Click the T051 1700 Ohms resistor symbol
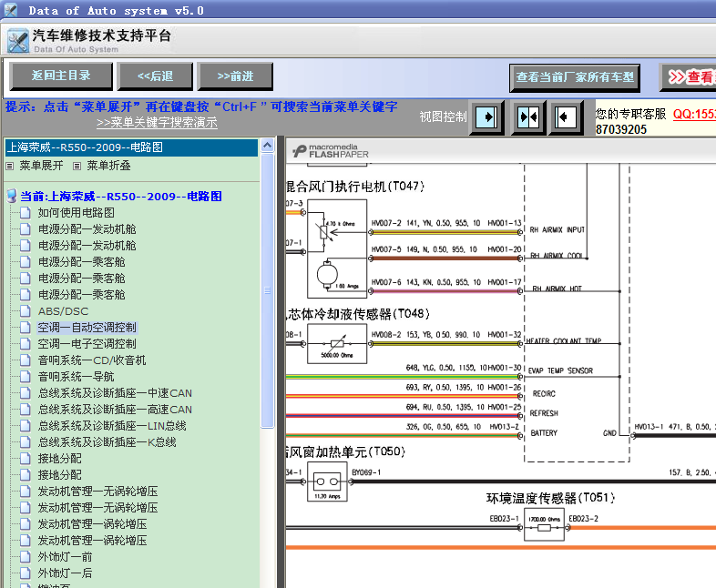The height and width of the screenshot is (588, 716). point(544,527)
